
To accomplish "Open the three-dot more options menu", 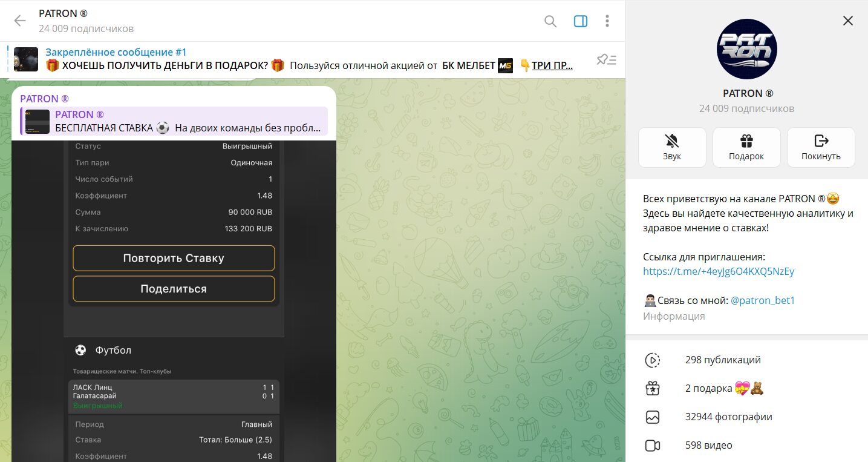I will [607, 21].
